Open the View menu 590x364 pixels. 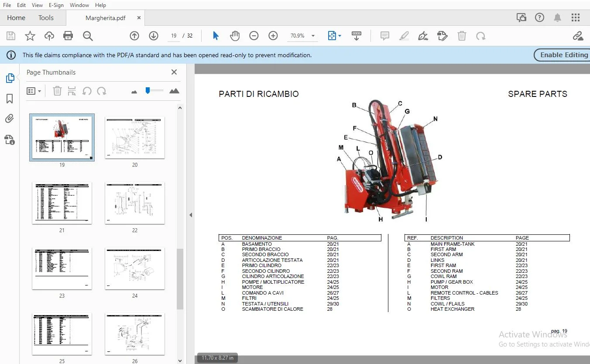38,5
